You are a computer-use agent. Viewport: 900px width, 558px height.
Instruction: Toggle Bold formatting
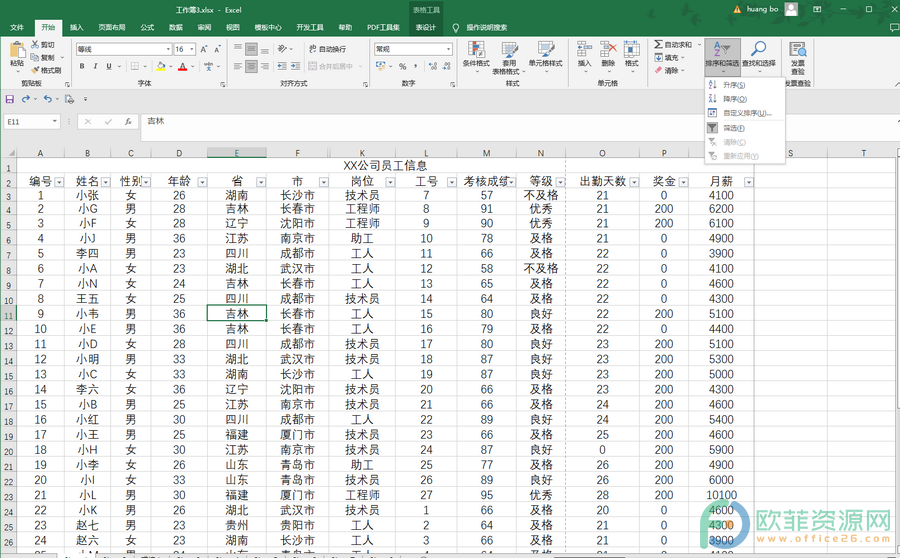(x=82, y=66)
